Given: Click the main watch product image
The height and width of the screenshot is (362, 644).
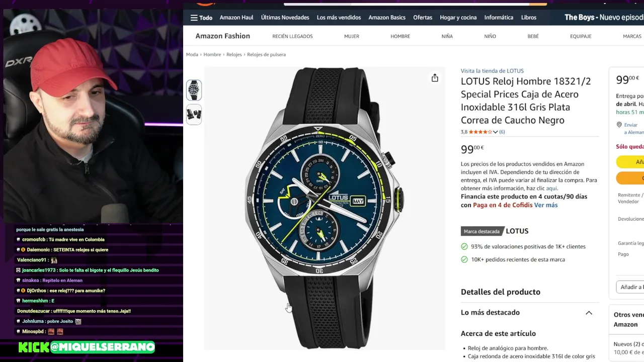Looking at the screenshot, I should coord(325,208).
